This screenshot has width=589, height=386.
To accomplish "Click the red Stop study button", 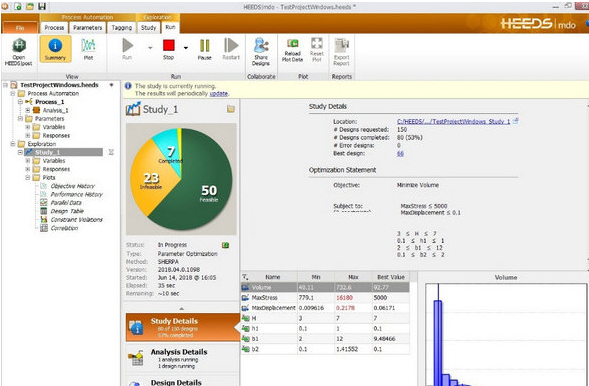I will 169,49.
